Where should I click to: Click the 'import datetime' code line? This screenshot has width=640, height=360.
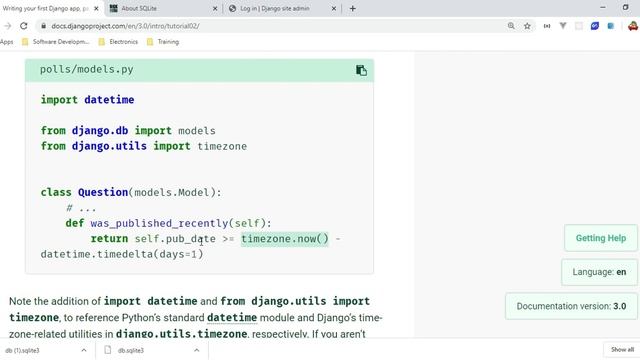click(x=87, y=100)
